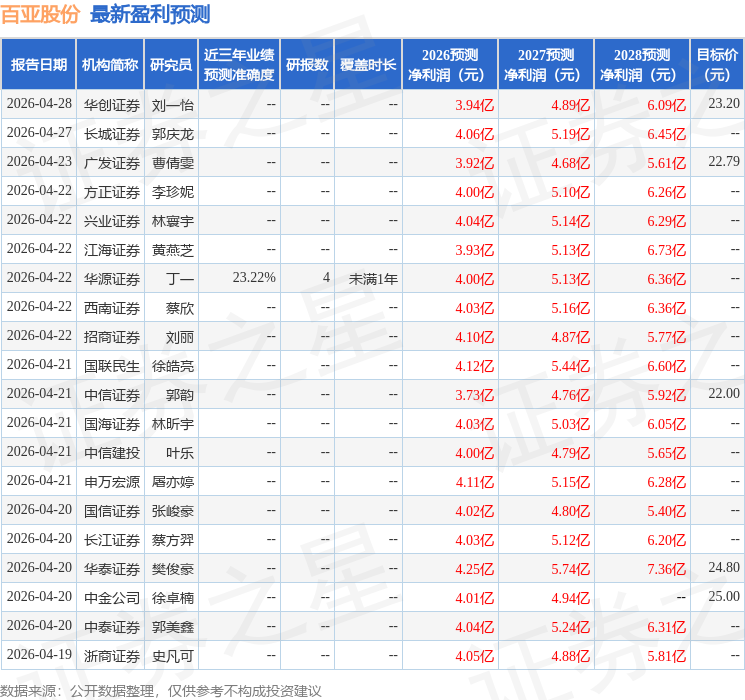Screen dimensions: 745x700
Task: Click the 报告日期 column header
Action: [38, 65]
